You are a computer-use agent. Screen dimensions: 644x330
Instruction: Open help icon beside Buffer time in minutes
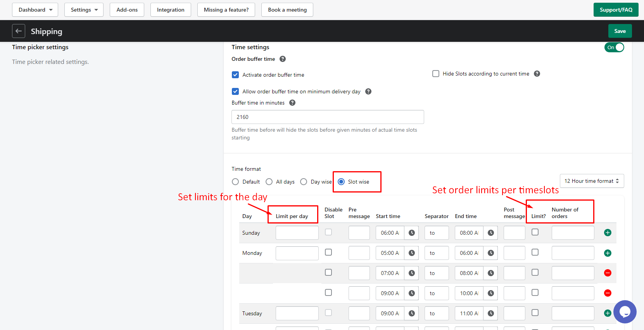292,103
